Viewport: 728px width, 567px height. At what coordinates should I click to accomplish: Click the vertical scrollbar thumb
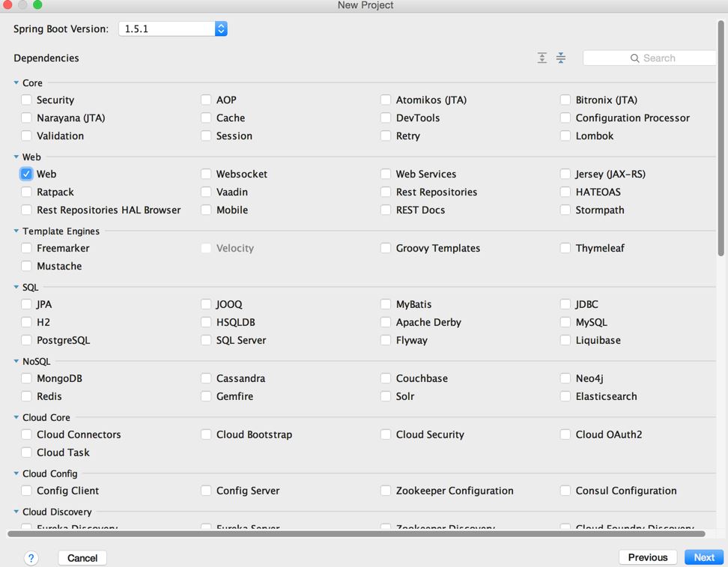[x=721, y=138]
